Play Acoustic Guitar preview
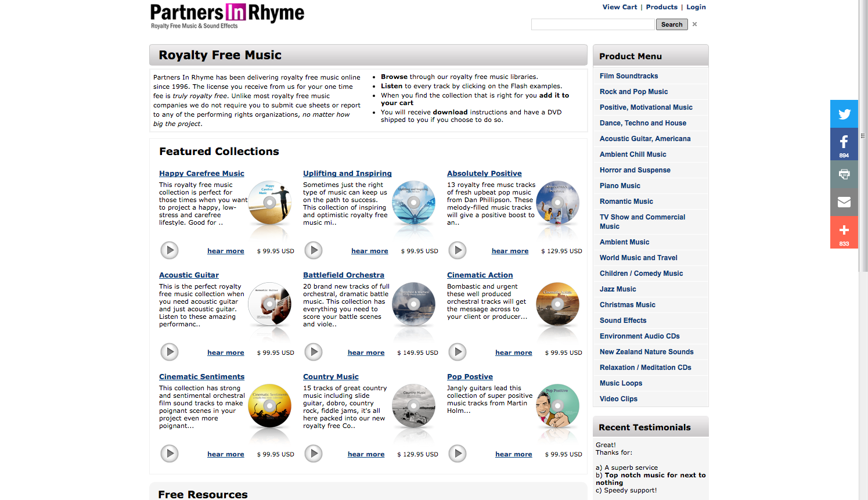 click(x=170, y=352)
